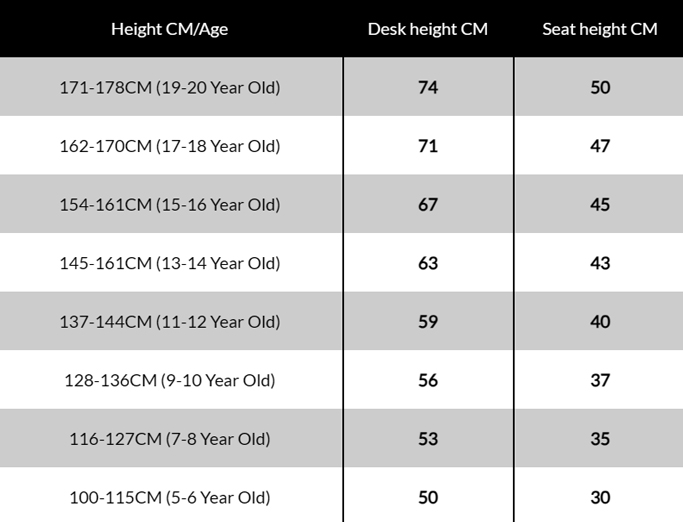Click the Desk height CM column header

[428, 29]
